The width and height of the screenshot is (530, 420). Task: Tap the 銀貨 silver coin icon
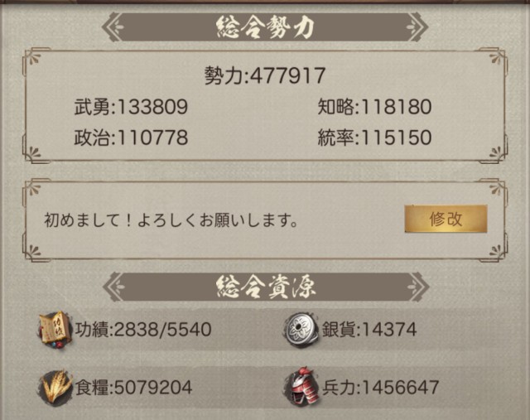(x=301, y=330)
